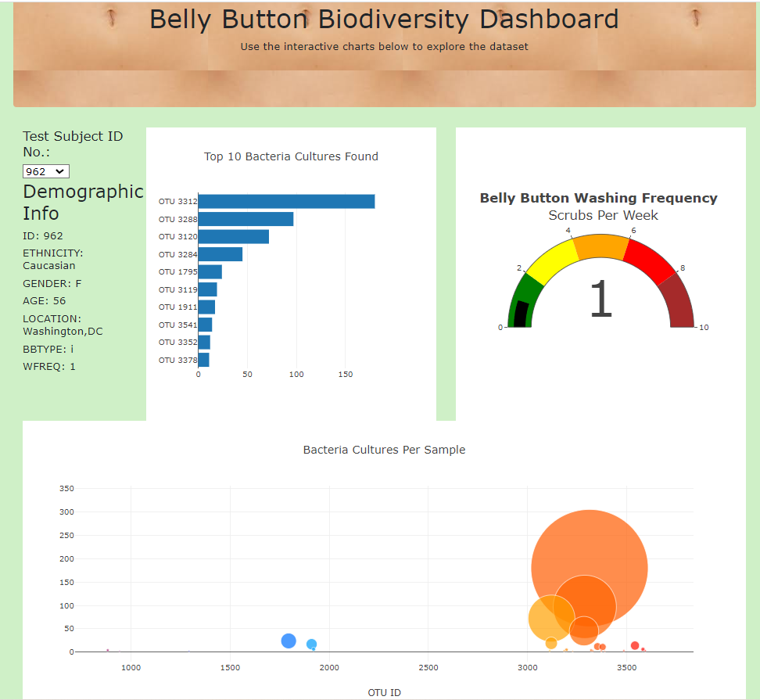Screen dimensions: 760x700
Task: Click the orange gauge segment from 4 to 6
Action: [601, 246]
